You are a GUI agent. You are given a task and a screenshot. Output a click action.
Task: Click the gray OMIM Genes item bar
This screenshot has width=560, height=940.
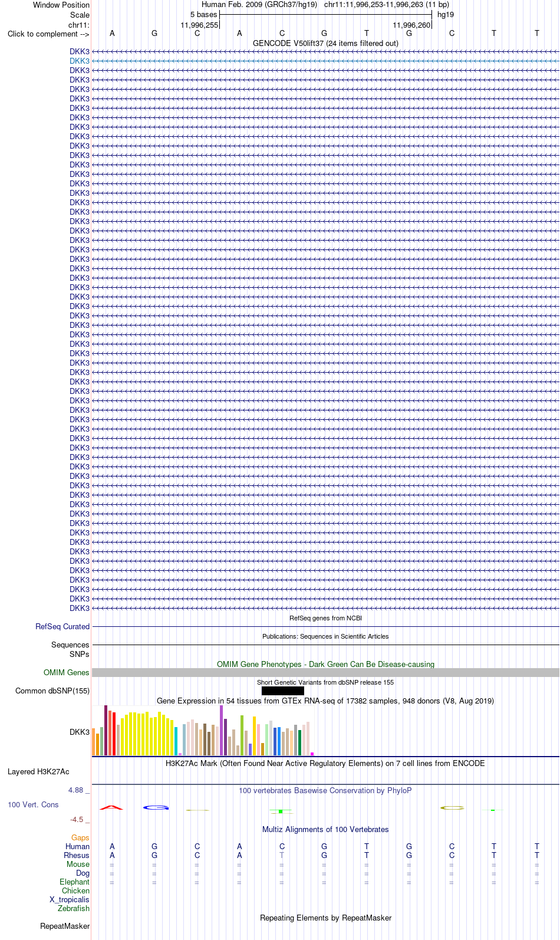coord(325,672)
